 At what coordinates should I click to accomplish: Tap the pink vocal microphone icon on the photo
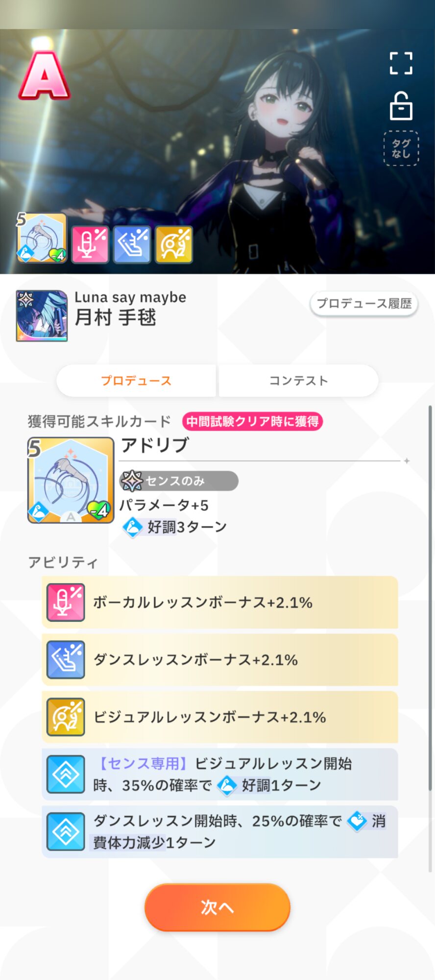(x=90, y=244)
